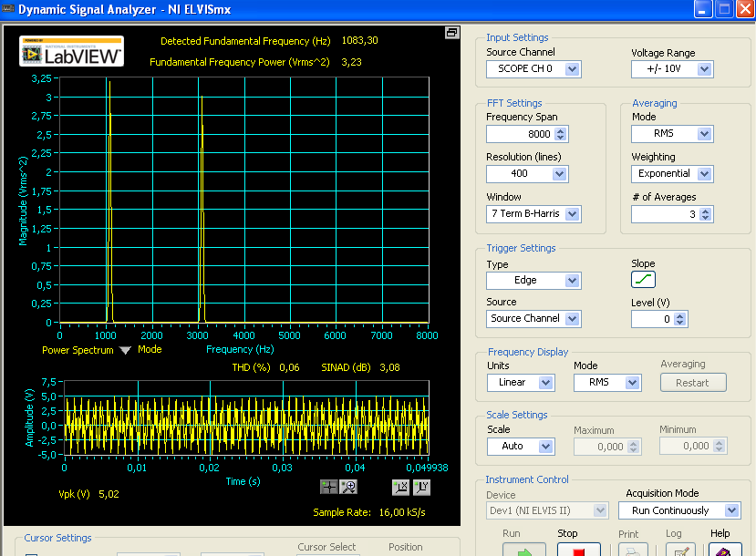This screenshot has width=756, height=556.
Task: Open the Voltage Range dropdown
Action: (704, 69)
